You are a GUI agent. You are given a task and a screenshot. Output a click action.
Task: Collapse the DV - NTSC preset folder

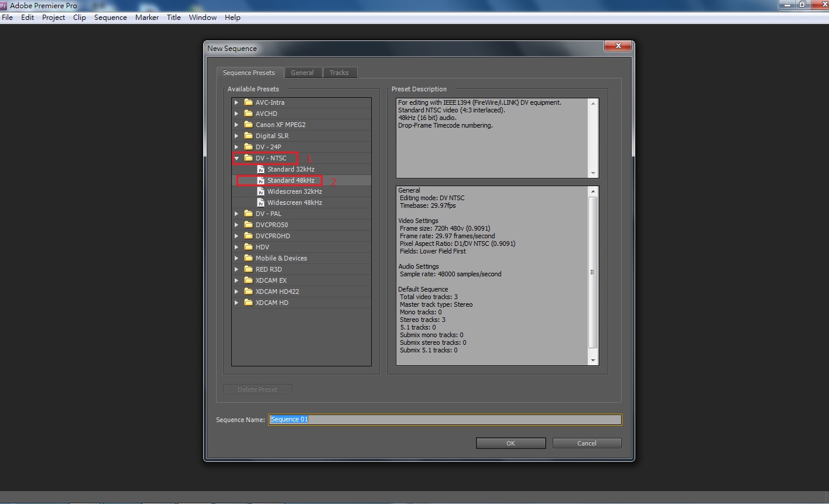(237, 158)
